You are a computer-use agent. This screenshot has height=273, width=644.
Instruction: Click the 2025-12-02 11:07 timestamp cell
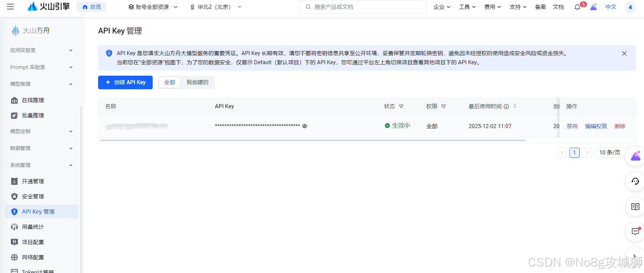click(490, 126)
